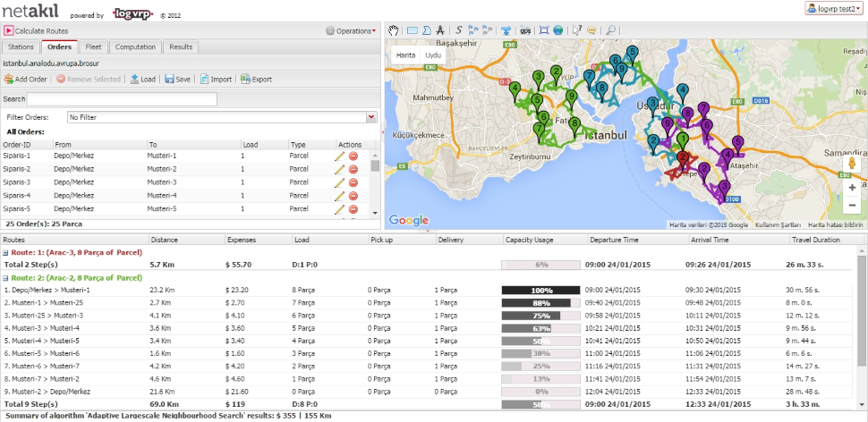Select the rectangle selection map tool
Viewport: 868px width, 422px height.
413,30
